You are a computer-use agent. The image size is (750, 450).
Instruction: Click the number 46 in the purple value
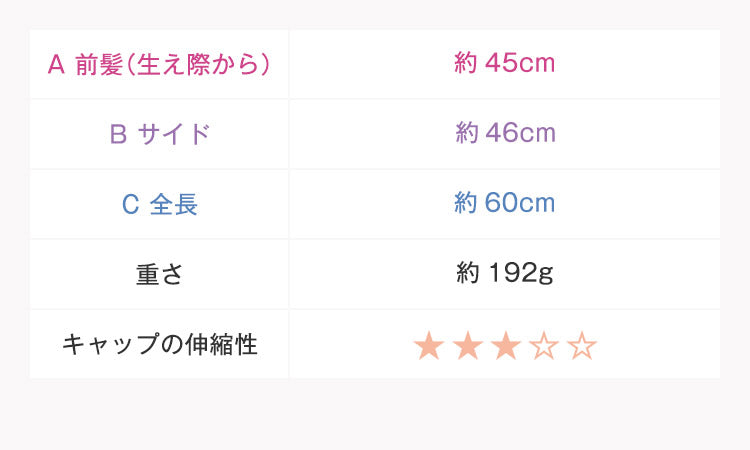coord(504,133)
